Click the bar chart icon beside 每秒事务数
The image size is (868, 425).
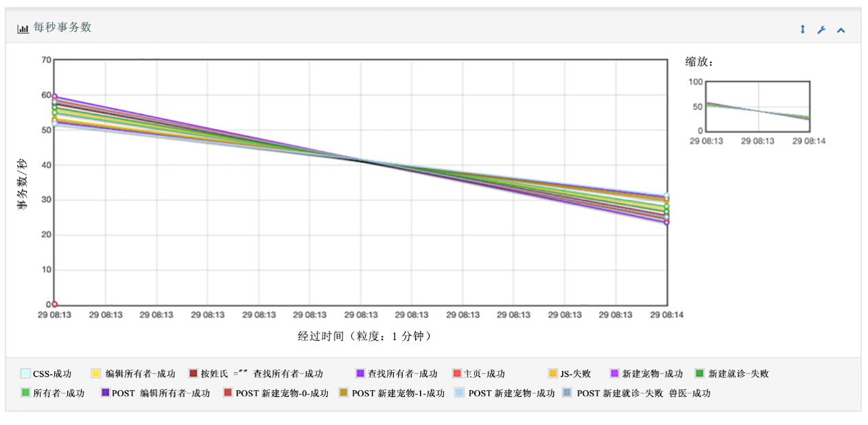pyautogui.click(x=23, y=28)
